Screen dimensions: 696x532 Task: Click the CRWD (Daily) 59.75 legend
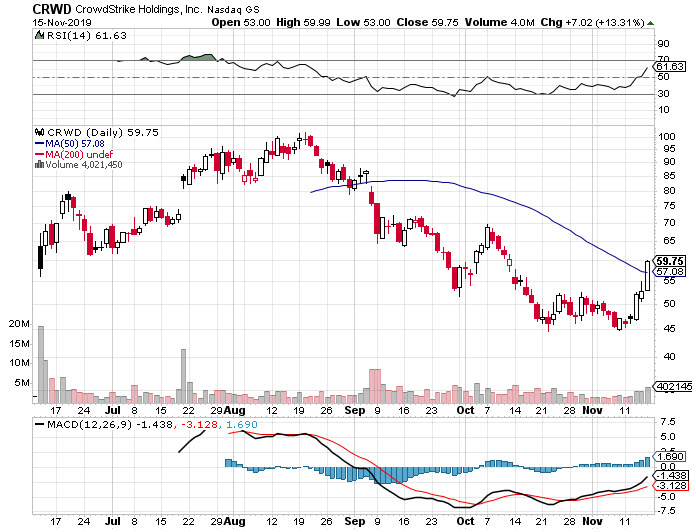tap(103, 132)
